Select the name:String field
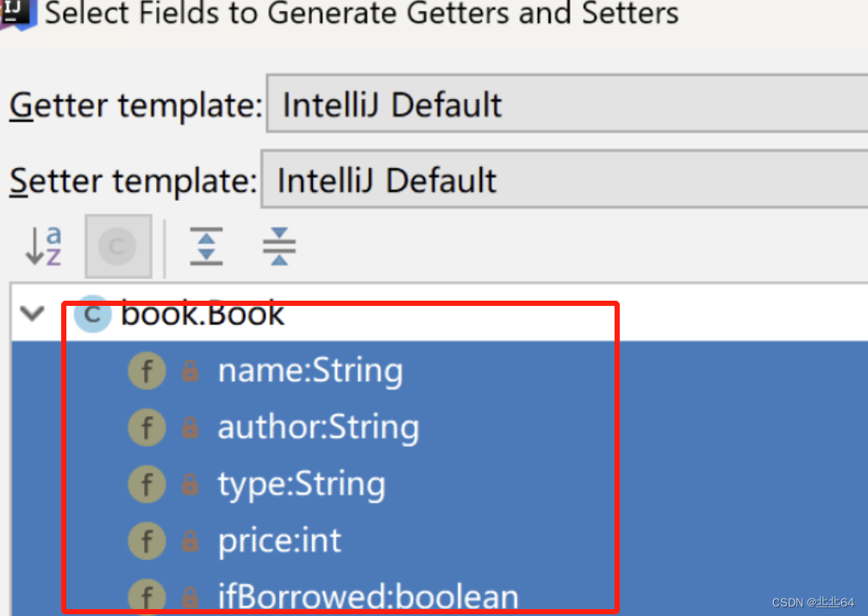 click(x=309, y=371)
